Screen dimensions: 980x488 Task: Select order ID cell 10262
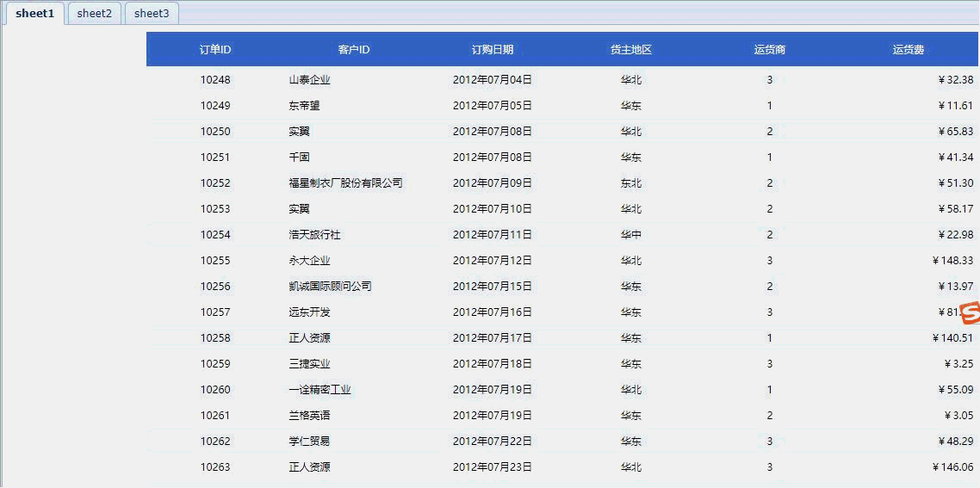point(215,442)
